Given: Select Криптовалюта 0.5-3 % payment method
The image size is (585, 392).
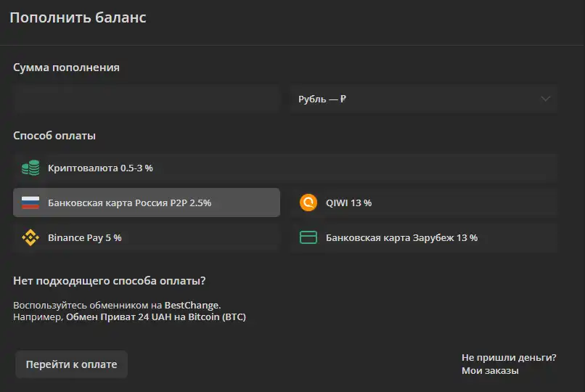Looking at the screenshot, I should pyautogui.click(x=285, y=168).
